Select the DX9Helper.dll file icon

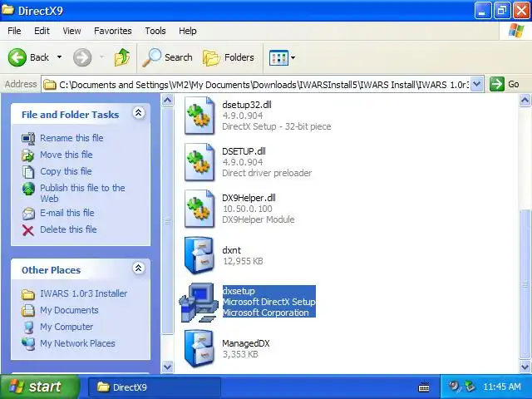[199, 209]
